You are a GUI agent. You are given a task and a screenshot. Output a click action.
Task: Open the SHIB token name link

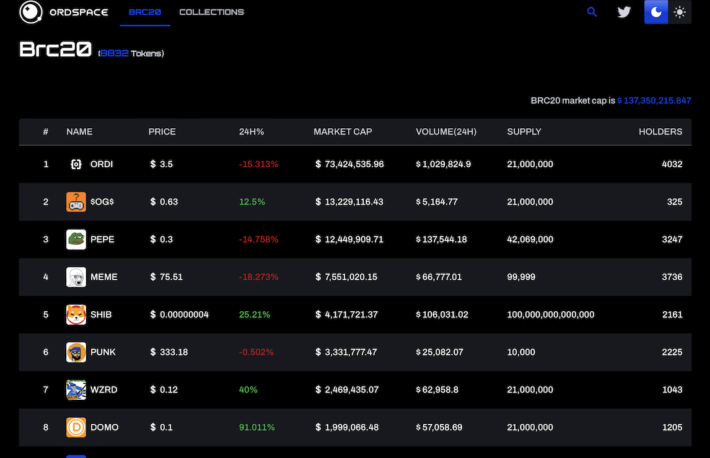pos(101,314)
